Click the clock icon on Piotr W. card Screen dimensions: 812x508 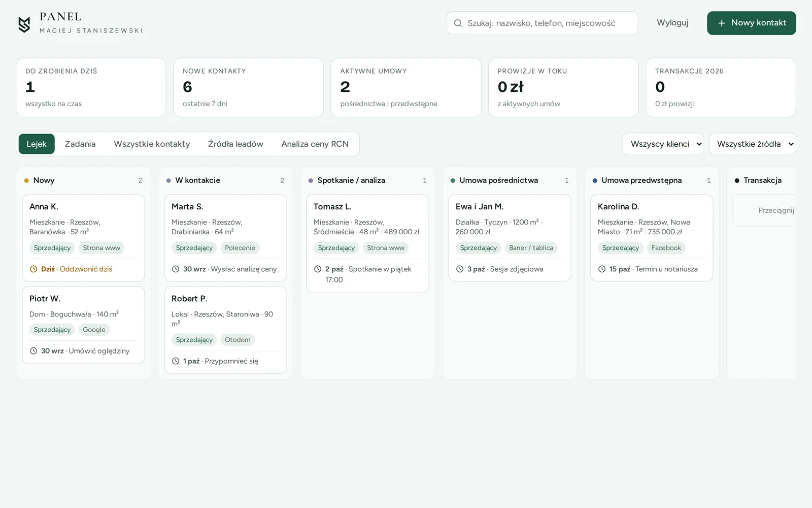pyautogui.click(x=33, y=351)
